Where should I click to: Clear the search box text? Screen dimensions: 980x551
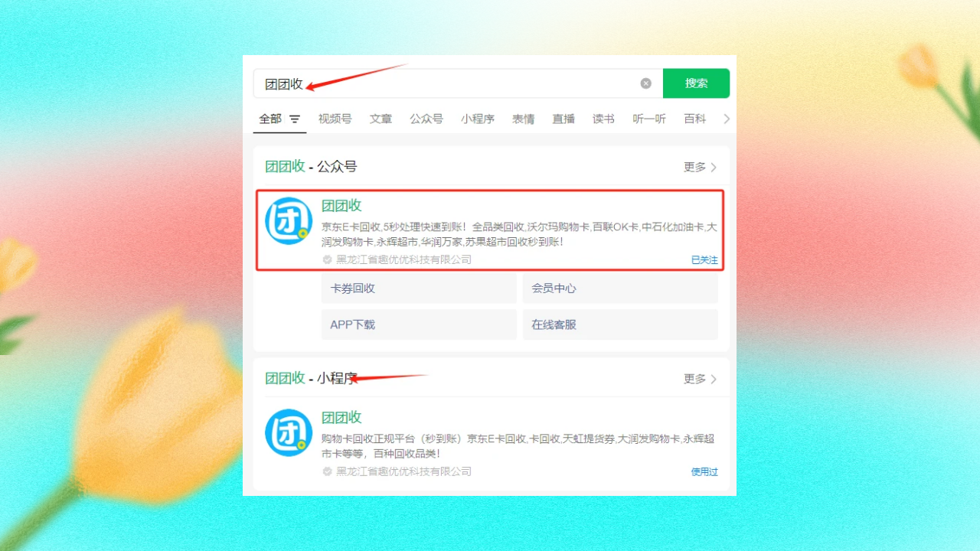click(x=645, y=83)
